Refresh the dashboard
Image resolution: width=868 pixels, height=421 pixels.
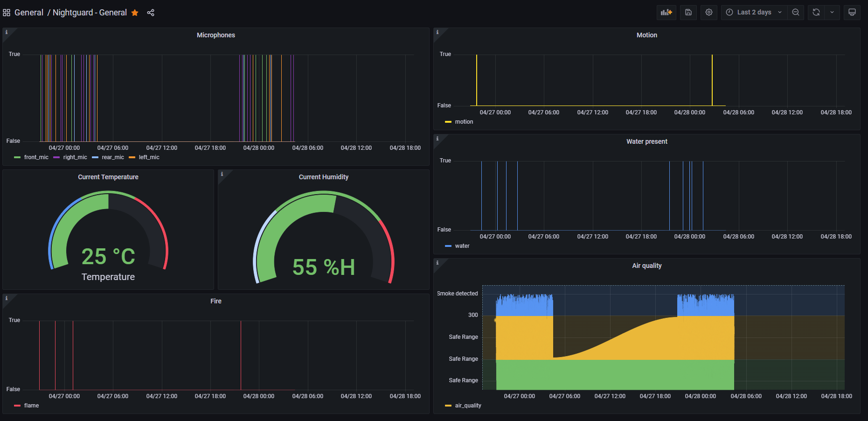816,13
